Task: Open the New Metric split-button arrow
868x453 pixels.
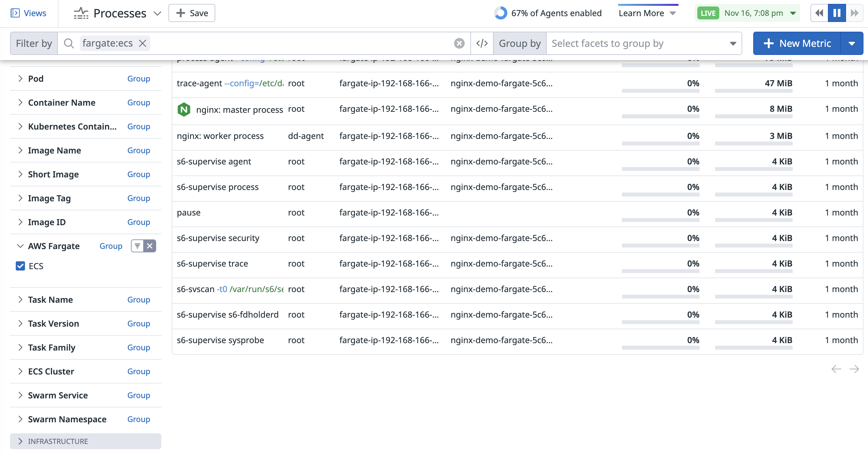Action: coord(852,43)
